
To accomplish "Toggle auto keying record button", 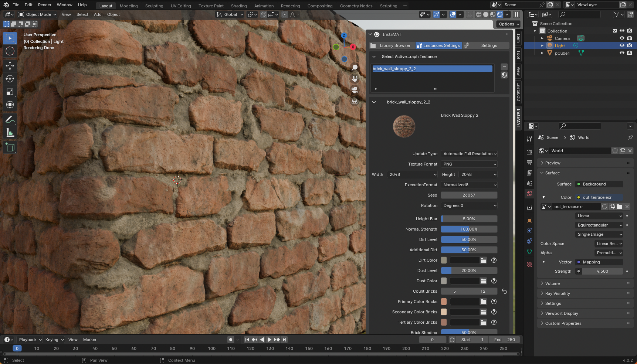I will 231,340.
